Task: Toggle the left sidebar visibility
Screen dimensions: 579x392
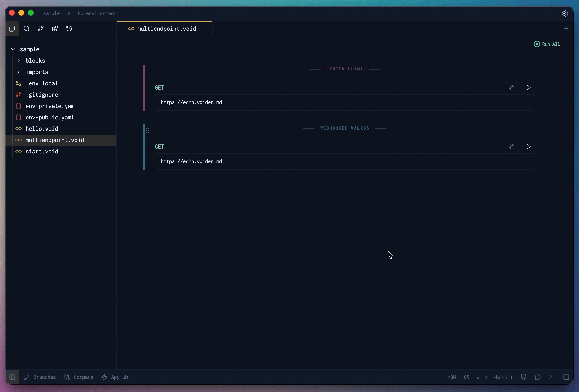Action: (x=13, y=377)
